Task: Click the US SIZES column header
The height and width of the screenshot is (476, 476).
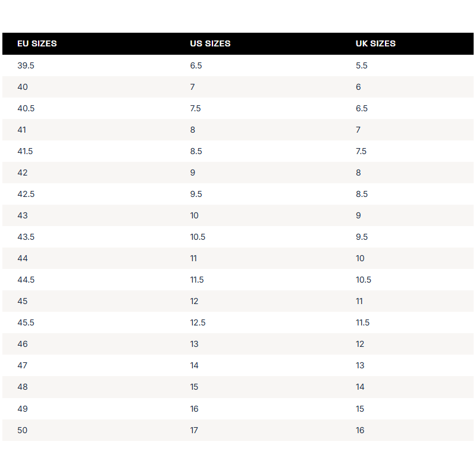Action: point(210,43)
